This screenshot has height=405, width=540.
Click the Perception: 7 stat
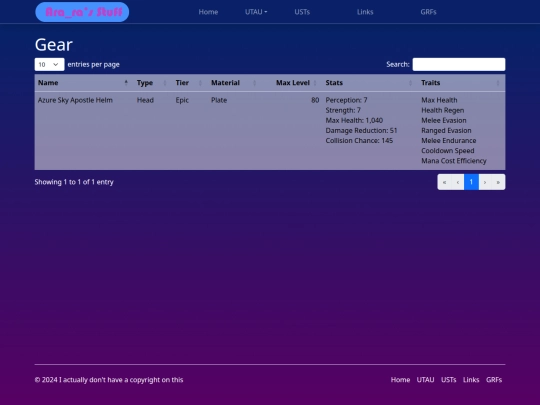pyautogui.click(x=346, y=100)
